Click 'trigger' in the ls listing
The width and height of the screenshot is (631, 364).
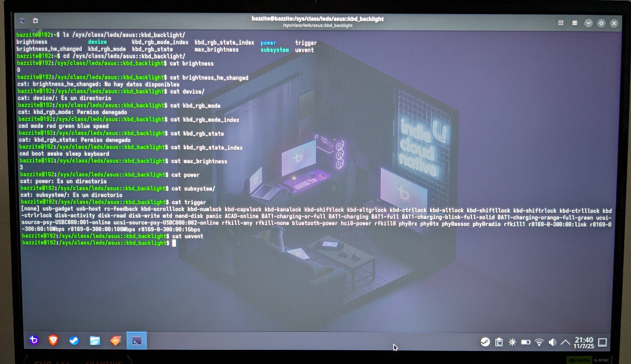306,43
